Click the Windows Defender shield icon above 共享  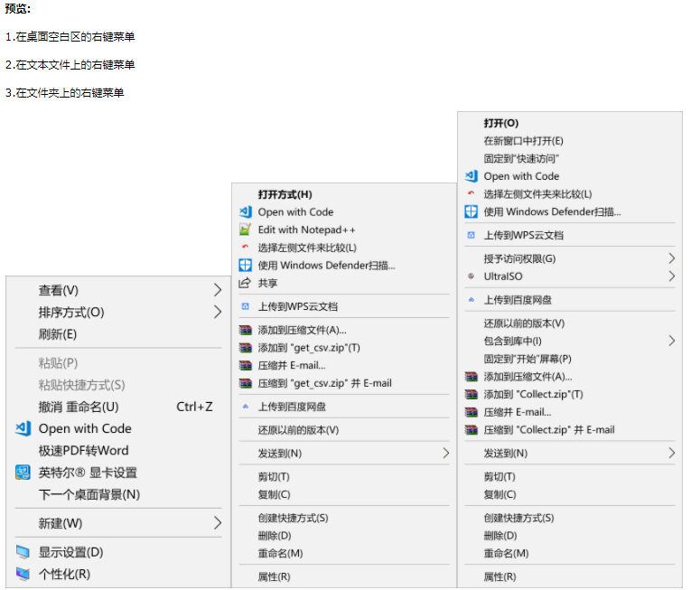point(246,266)
